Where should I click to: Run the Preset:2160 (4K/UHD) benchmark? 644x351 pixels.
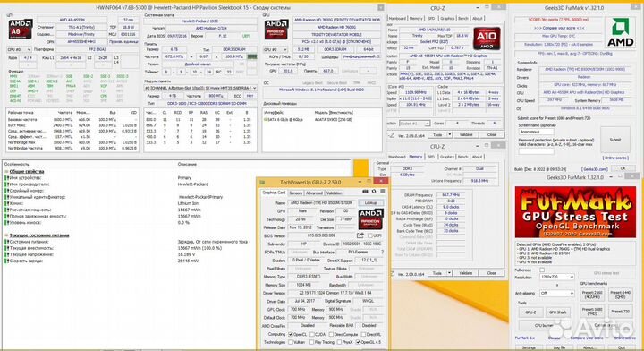[592, 295]
